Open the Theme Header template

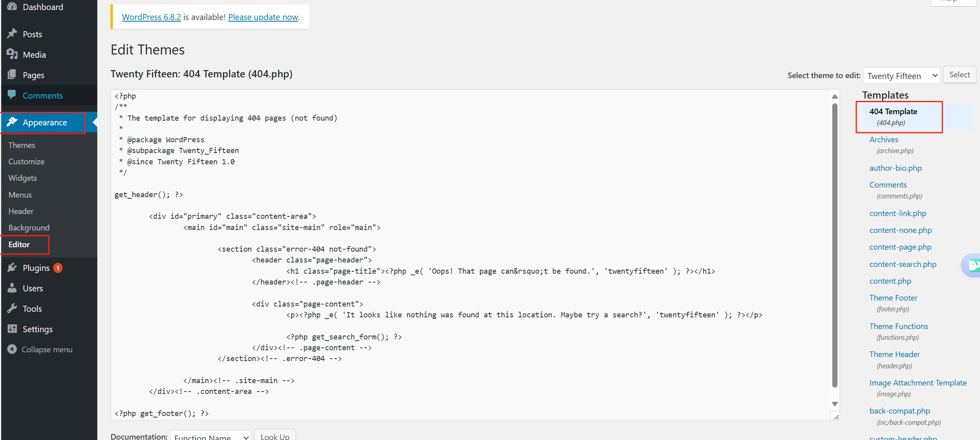point(895,354)
